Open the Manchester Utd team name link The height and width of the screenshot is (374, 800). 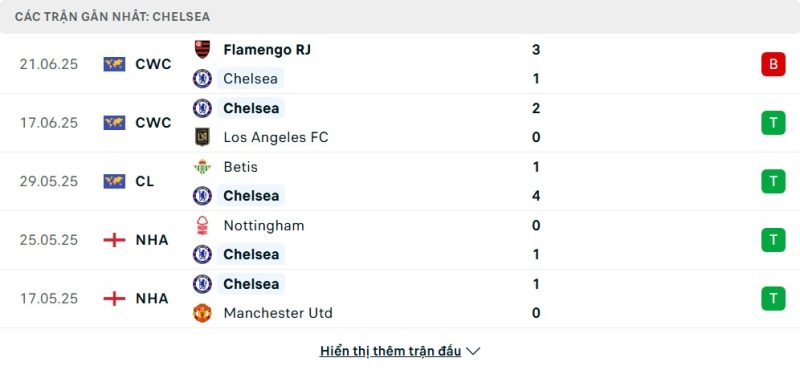pos(278,313)
